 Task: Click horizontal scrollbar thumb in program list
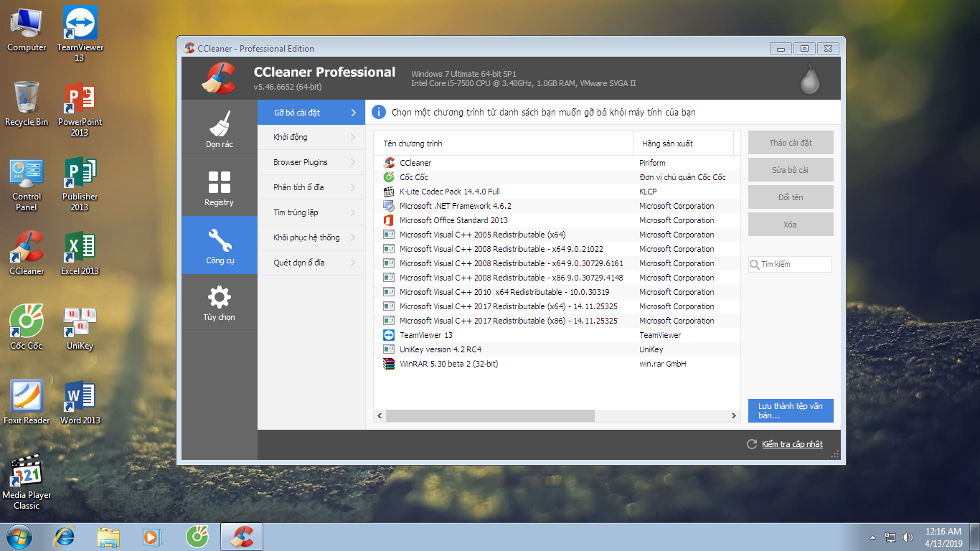490,416
